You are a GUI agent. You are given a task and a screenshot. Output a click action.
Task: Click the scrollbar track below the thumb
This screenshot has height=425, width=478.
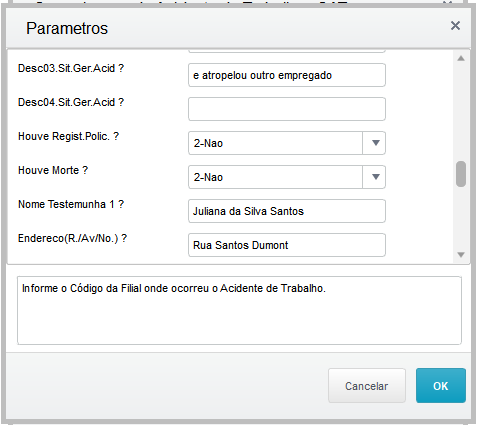pyautogui.click(x=461, y=218)
